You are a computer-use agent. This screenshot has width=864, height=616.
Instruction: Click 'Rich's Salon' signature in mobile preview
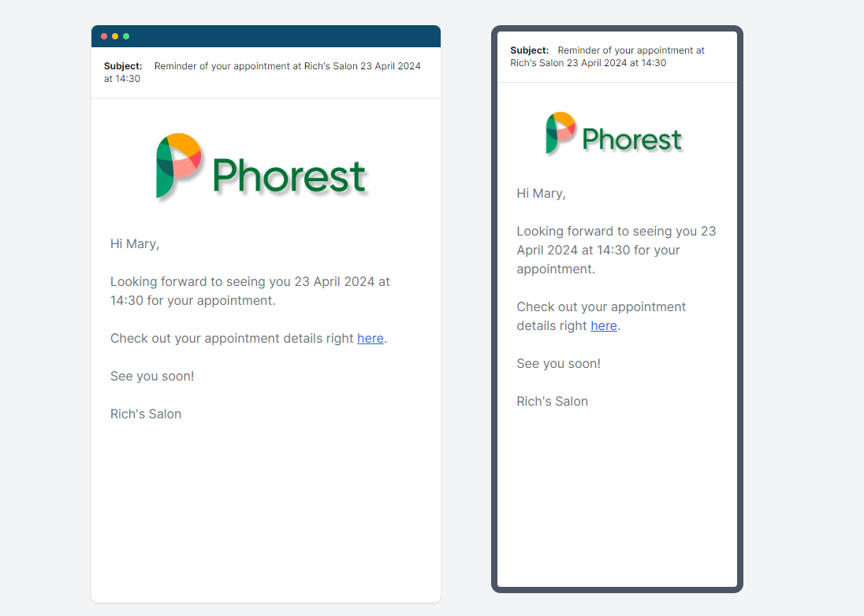pyautogui.click(x=552, y=401)
